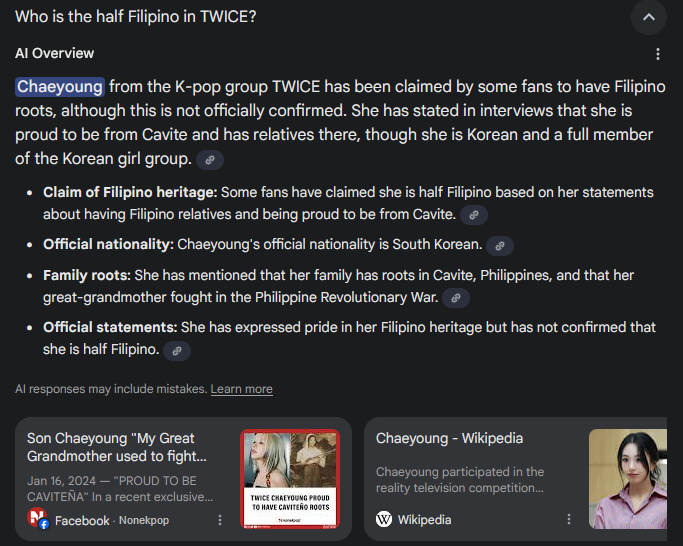Click the 'Facebook · Nonekpop' source label
Screen dimensions: 683x546
112,520
